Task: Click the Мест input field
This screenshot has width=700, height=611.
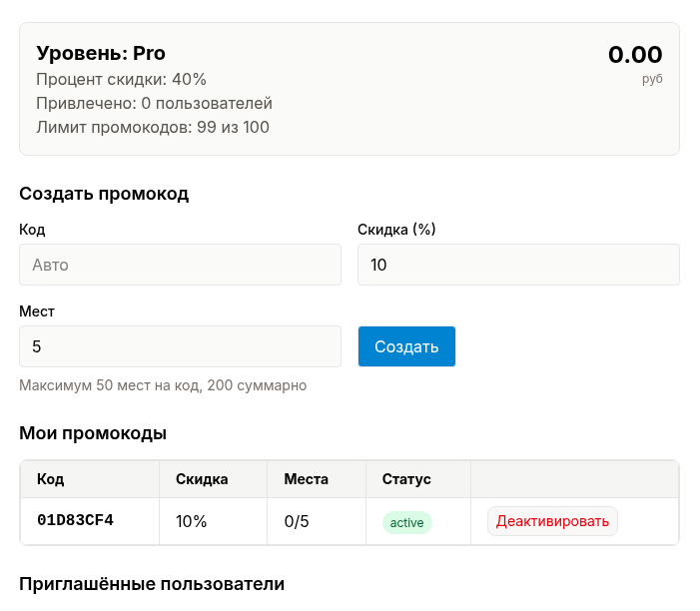Action: [x=180, y=346]
